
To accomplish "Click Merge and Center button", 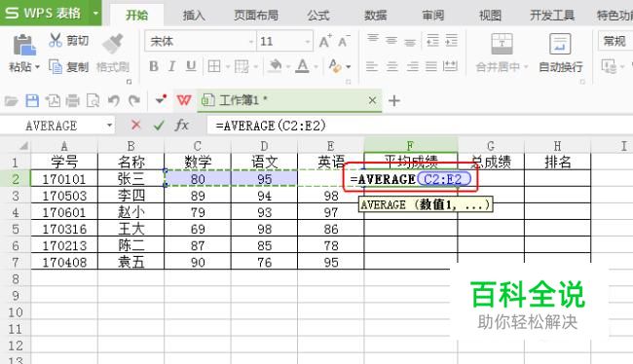I will pyautogui.click(x=502, y=54).
